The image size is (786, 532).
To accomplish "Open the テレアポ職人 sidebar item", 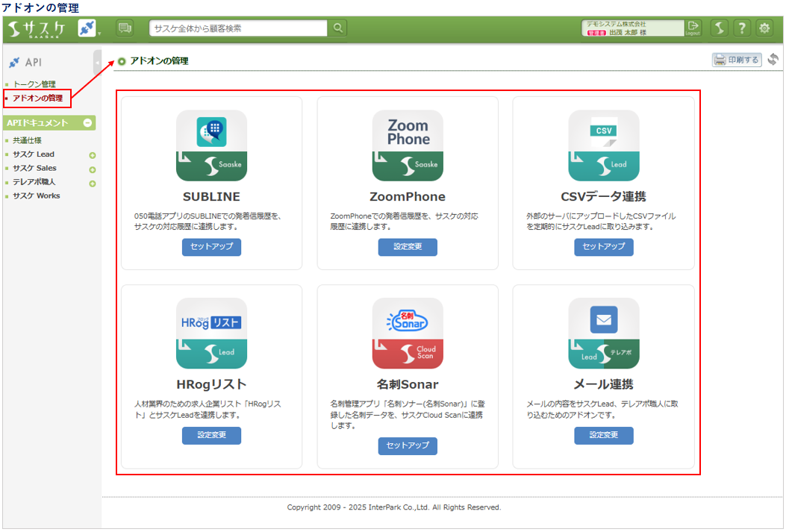I will tap(34, 182).
